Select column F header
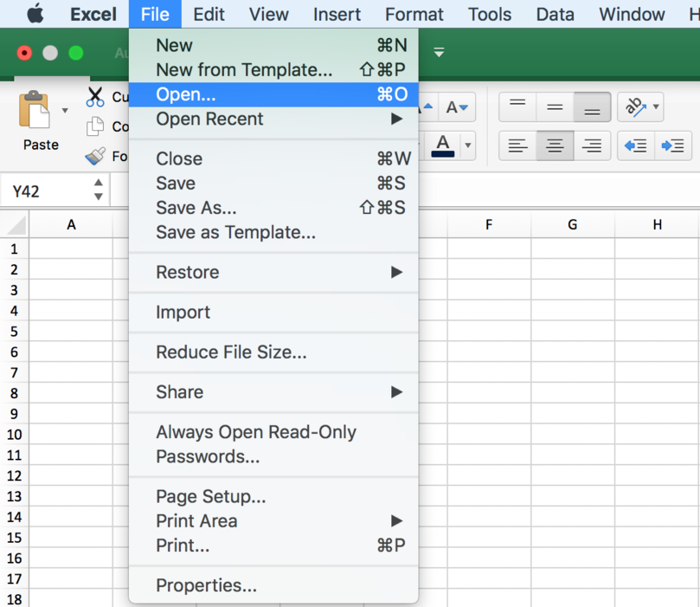This screenshot has height=607, width=700. (489, 224)
